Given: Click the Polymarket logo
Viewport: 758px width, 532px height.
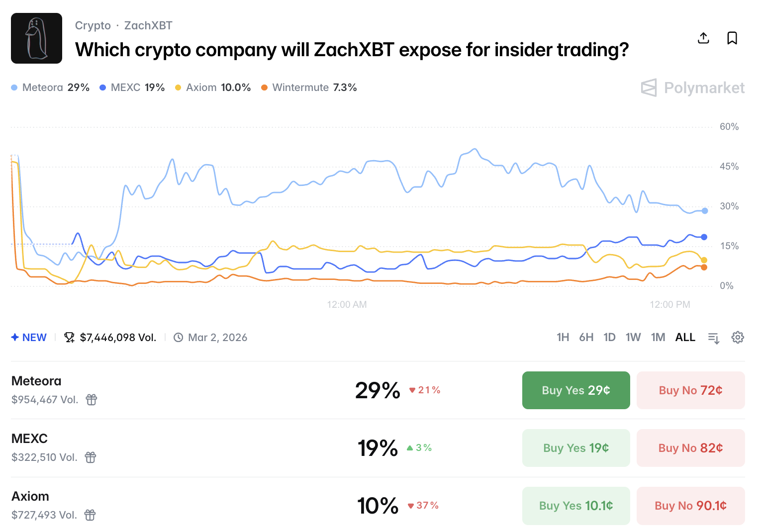Looking at the screenshot, I should tap(692, 88).
